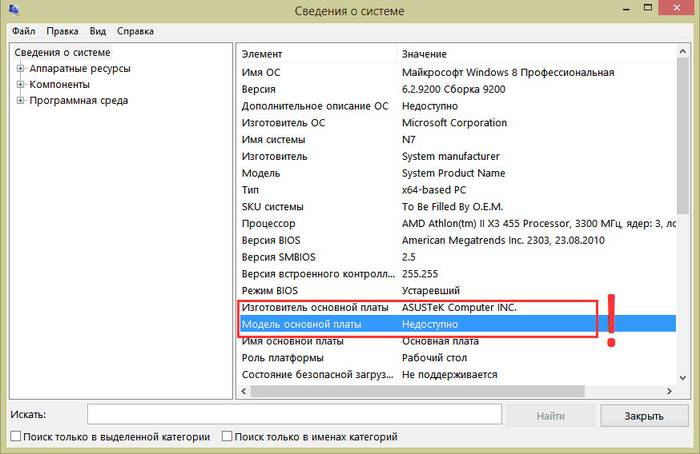
Task: Enable Поиск только в именах категорий checkbox
Action: point(227,437)
